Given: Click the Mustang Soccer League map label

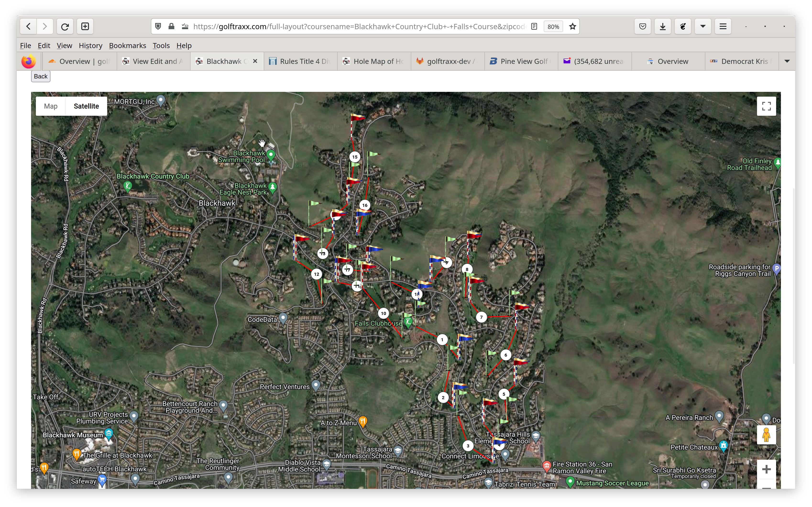Looking at the screenshot, I should click(613, 483).
